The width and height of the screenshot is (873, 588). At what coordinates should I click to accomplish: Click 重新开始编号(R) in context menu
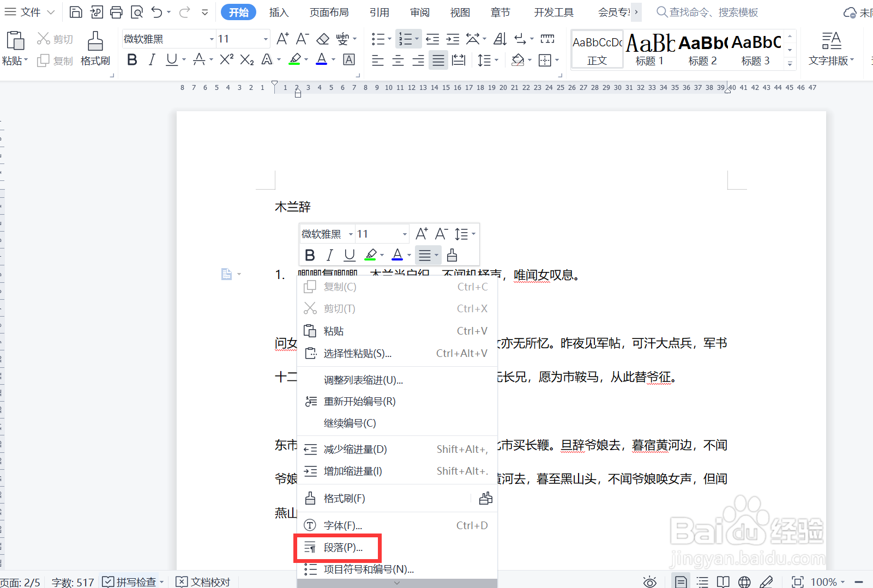pyautogui.click(x=397, y=401)
